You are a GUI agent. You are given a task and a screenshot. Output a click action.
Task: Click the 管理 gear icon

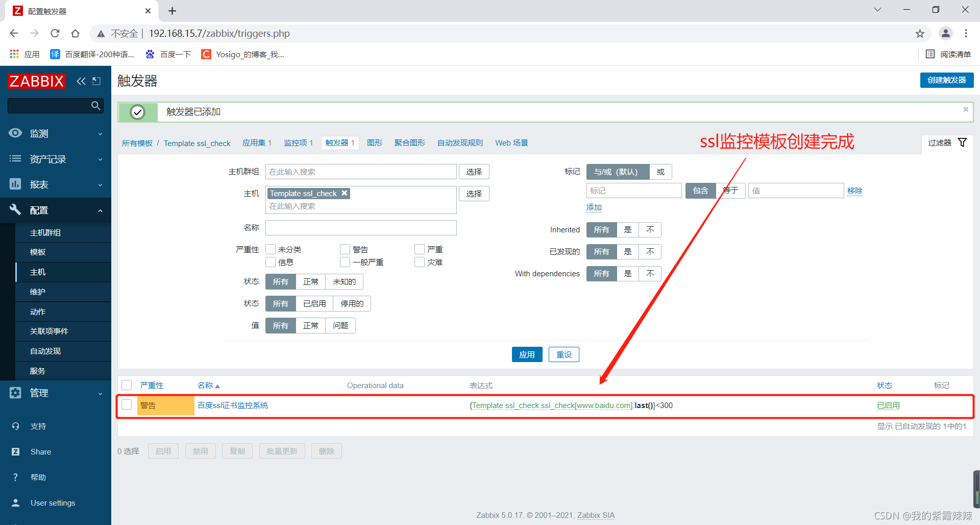(15, 393)
